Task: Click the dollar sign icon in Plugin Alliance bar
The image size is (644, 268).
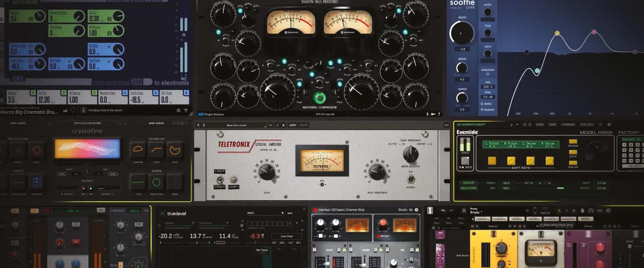Action: tap(427, 114)
